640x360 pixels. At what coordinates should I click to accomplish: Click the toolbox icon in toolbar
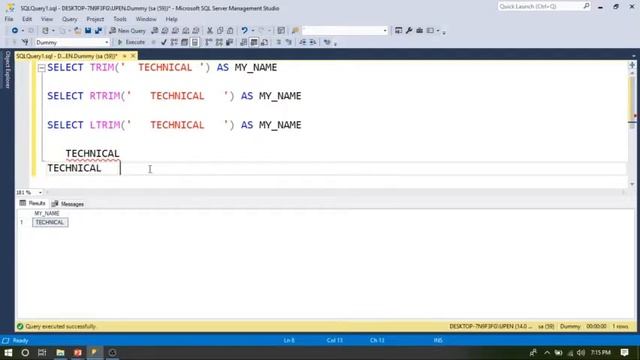pos(419,31)
